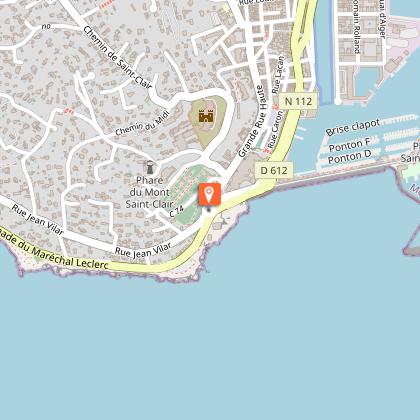Click the orange location pin marker

(x=209, y=194)
